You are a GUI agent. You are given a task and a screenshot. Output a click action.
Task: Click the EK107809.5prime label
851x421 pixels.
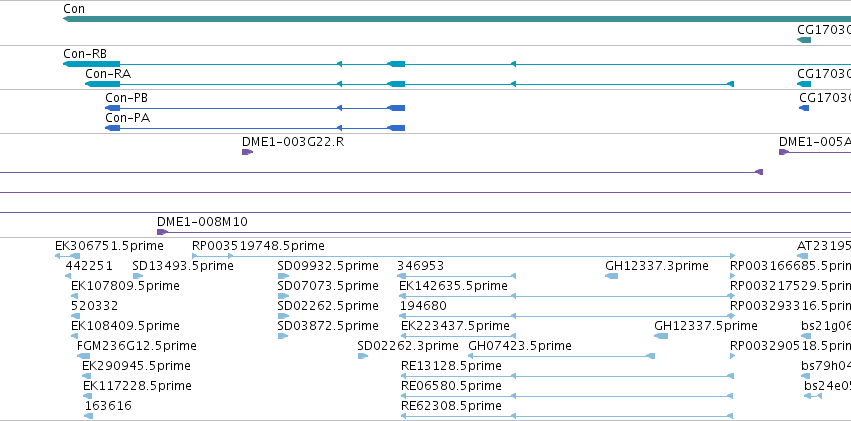[125, 286]
